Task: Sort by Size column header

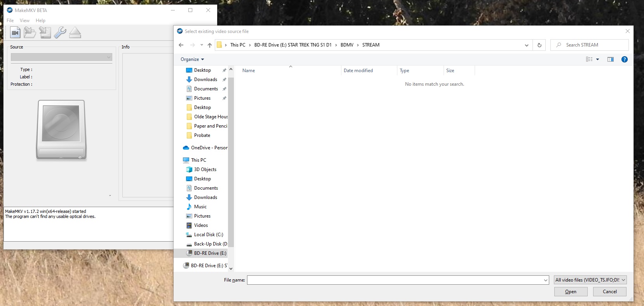Action: [x=459, y=71]
